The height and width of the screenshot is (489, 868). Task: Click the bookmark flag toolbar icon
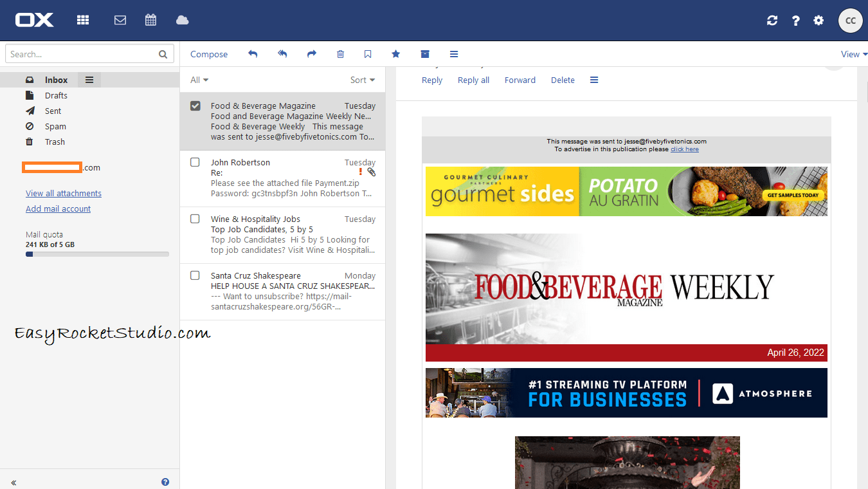[x=368, y=54]
